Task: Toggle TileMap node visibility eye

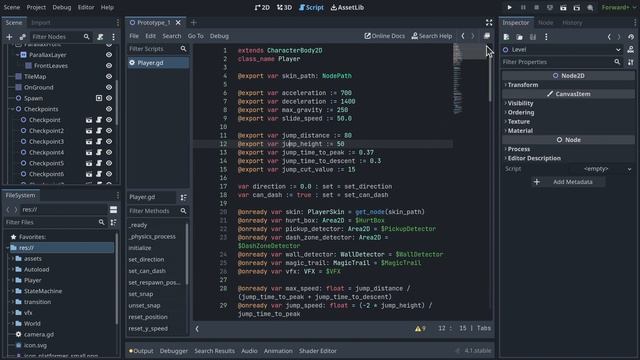Action: [x=109, y=76]
